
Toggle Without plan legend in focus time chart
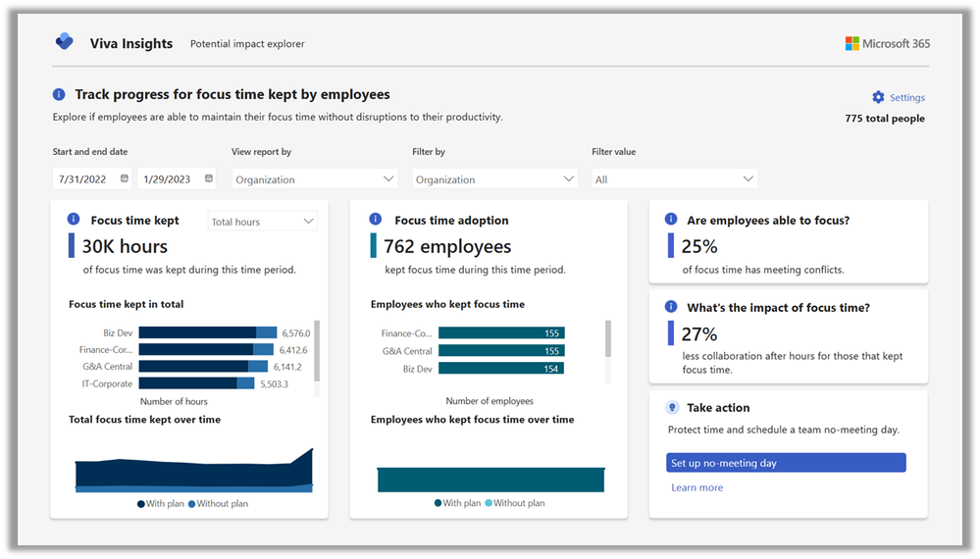pyautogui.click(x=218, y=503)
